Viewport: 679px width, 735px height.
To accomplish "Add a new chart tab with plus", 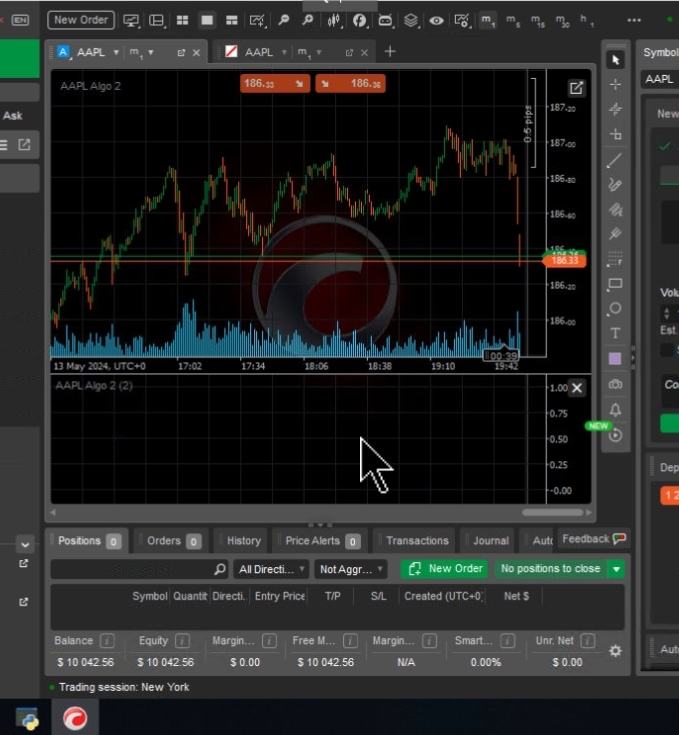I will tap(390, 52).
